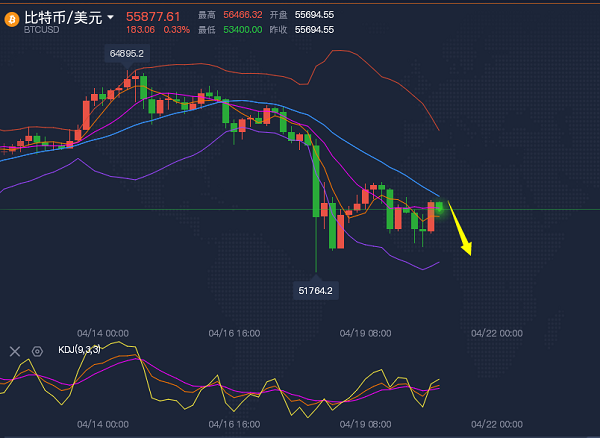Click the 开盘 value 55694.55
600x438 pixels.
pyautogui.click(x=314, y=16)
